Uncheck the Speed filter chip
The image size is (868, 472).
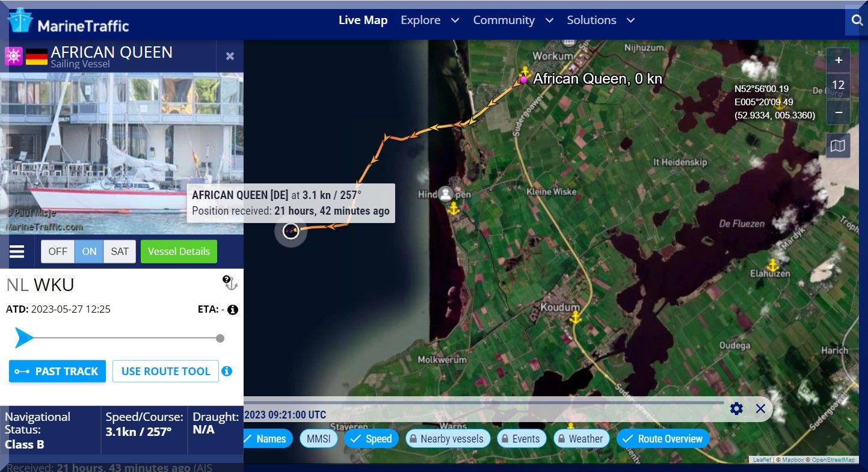[x=372, y=439]
